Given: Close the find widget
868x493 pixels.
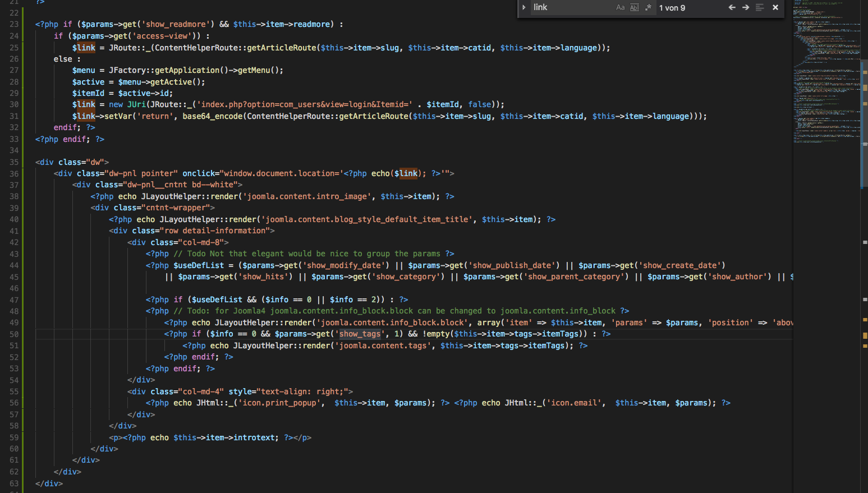Looking at the screenshot, I should 775,7.
